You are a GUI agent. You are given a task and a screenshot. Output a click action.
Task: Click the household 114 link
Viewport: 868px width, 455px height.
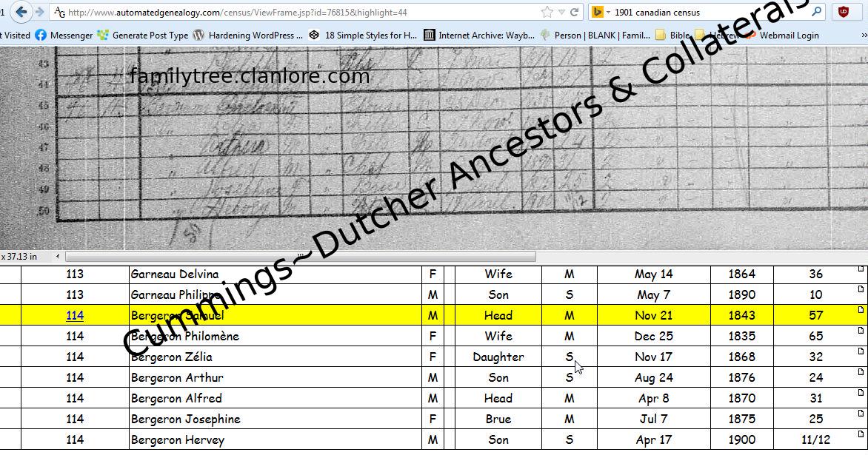pyautogui.click(x=75, y=315)
